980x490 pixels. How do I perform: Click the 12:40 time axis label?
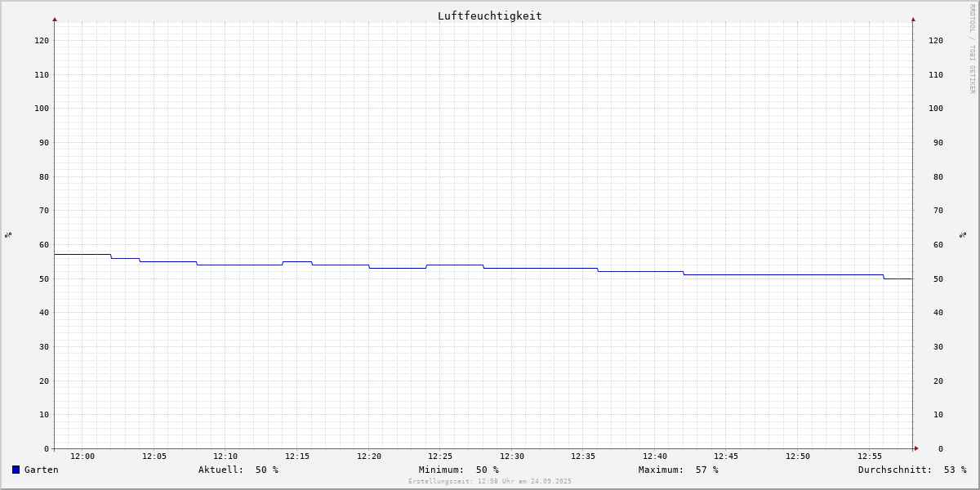click(x=655, y=457)
